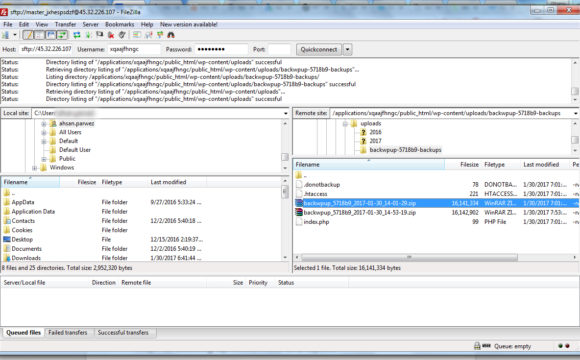Expand the ahsan.parwez folder node
The image size is (580, 360).
[x=44, y=124]
